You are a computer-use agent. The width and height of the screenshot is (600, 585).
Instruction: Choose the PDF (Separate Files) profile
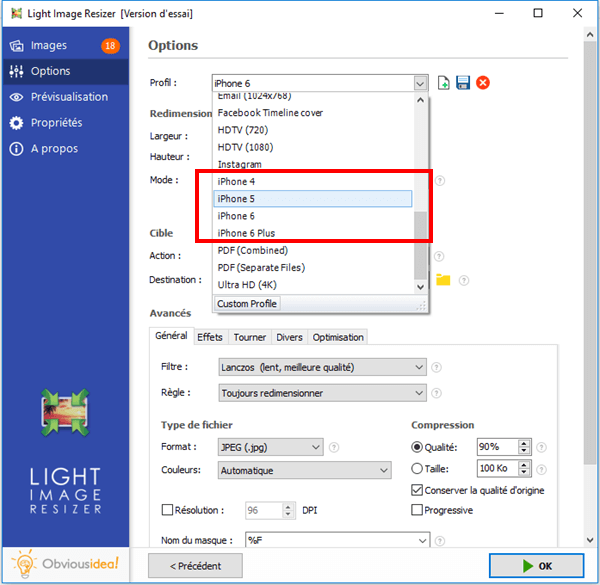[313, 268]
